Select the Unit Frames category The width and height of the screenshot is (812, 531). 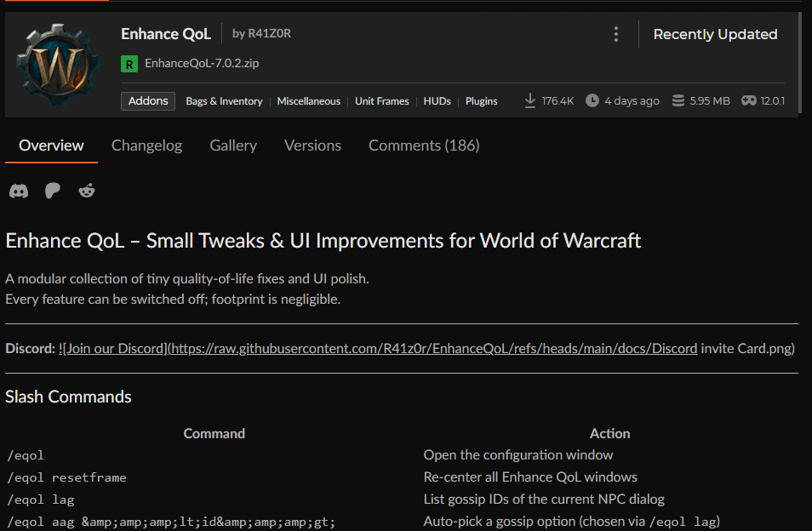[x=381, y=101]
